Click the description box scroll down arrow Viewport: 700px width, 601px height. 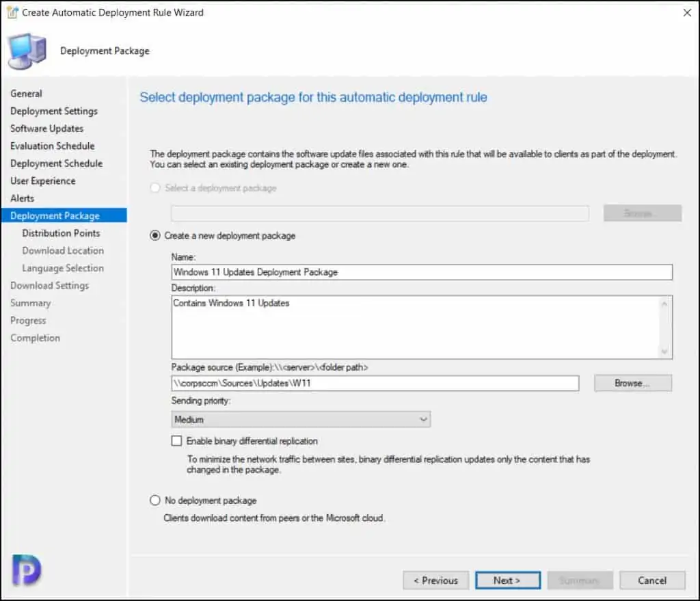(x=664, y=351)
